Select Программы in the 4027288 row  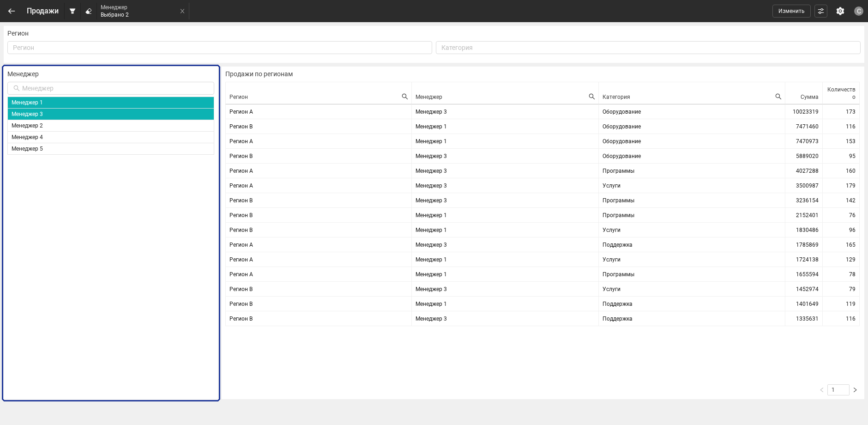point(618,171)
